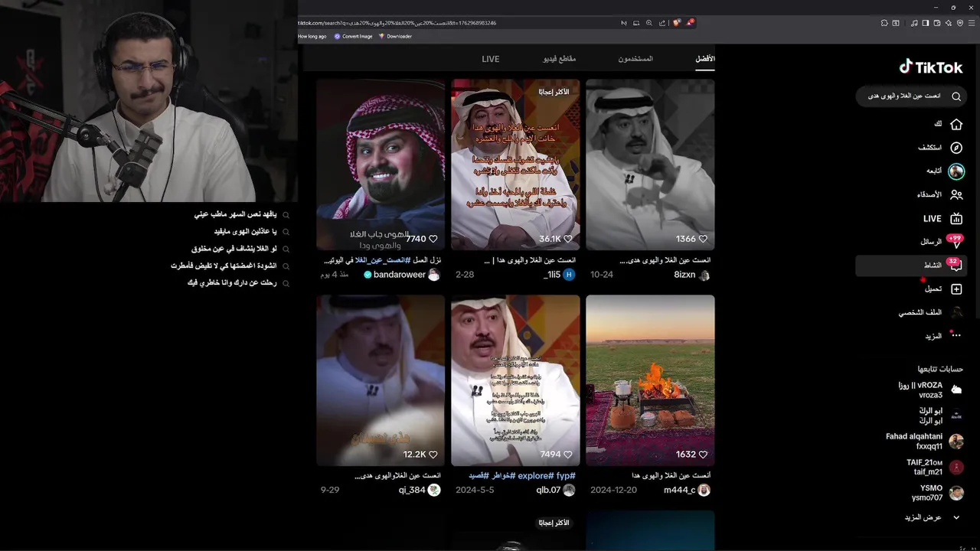Open Activity icon with 32 badge
The width and height of the screenshot is (980, 551).
955,265
